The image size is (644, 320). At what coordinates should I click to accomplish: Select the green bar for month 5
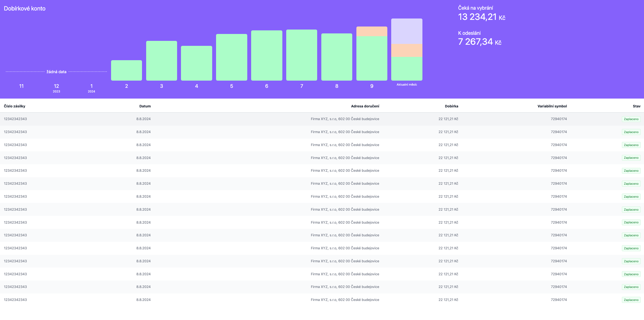[x=232, y=57]
